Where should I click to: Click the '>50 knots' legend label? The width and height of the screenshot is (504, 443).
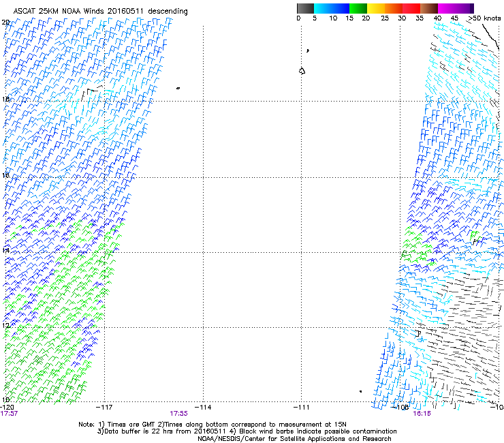[x=484, y=18]
